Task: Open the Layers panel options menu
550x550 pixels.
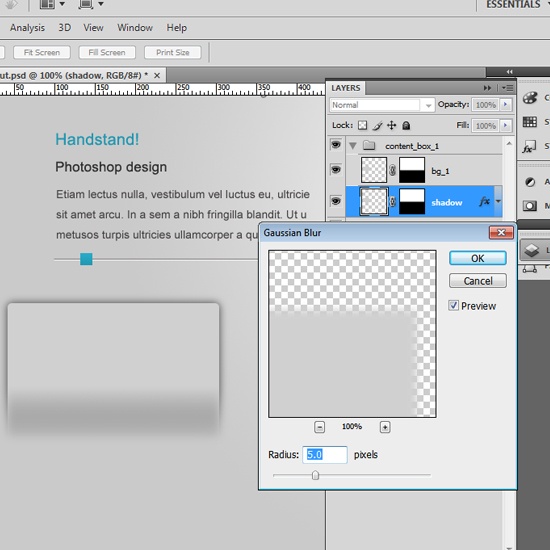Action: pos(507,88)
